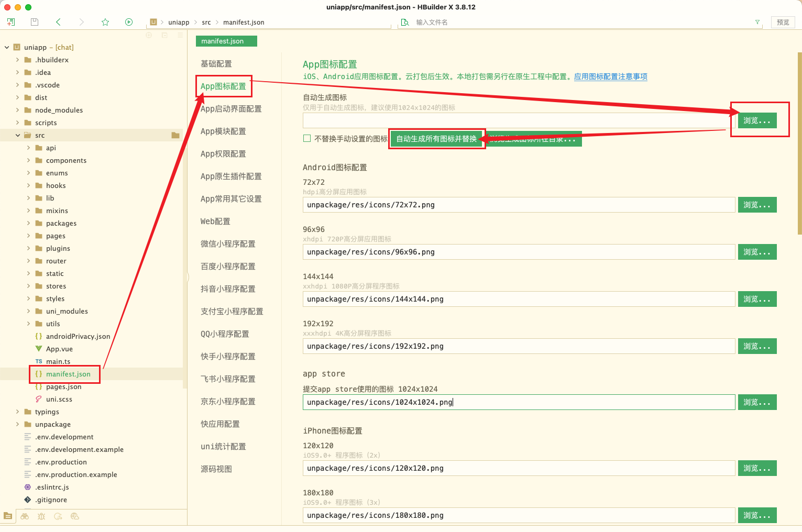The image size is (802, 532).
Task: Click the run play icon in the toolbar
Action: pos(129,22)
